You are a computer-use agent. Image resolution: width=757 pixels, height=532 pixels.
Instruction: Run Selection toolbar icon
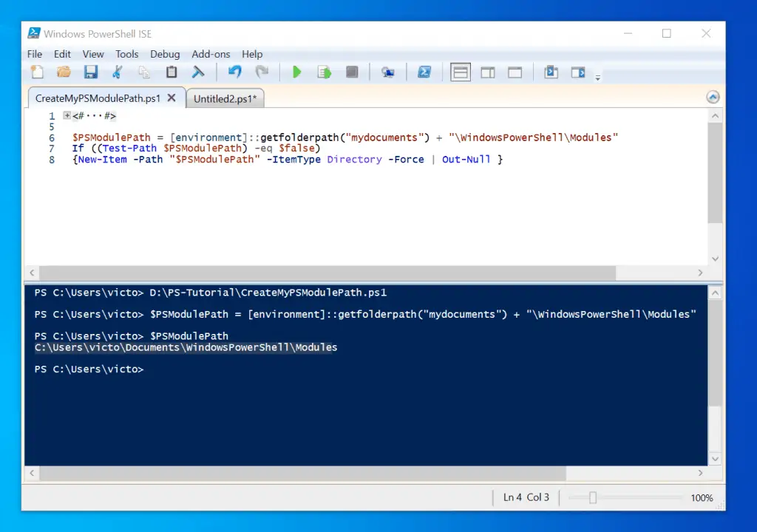tap(324, 72)
